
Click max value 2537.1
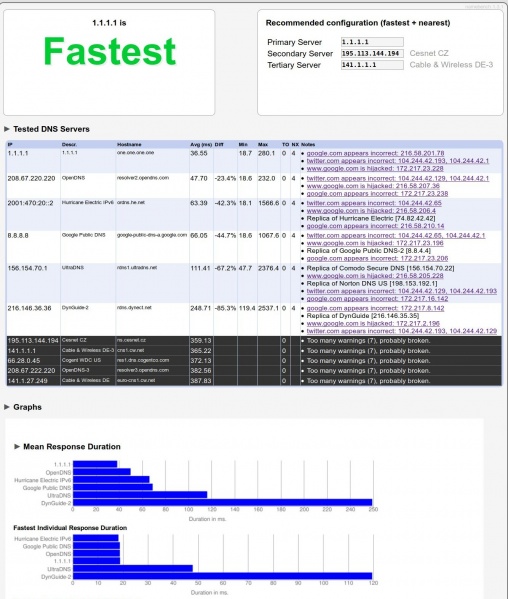coord(269,308)
